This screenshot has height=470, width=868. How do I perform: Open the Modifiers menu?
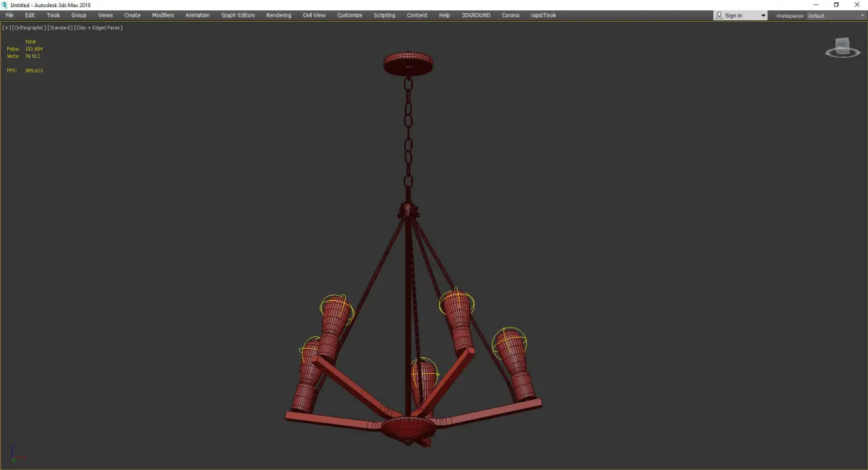click(163, 15)
